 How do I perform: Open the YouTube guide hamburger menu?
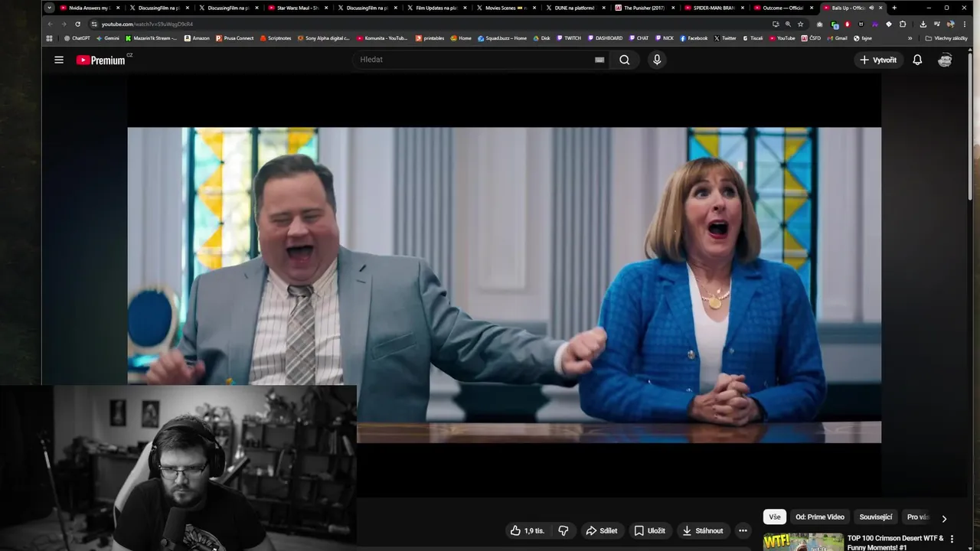coord(59,60)
